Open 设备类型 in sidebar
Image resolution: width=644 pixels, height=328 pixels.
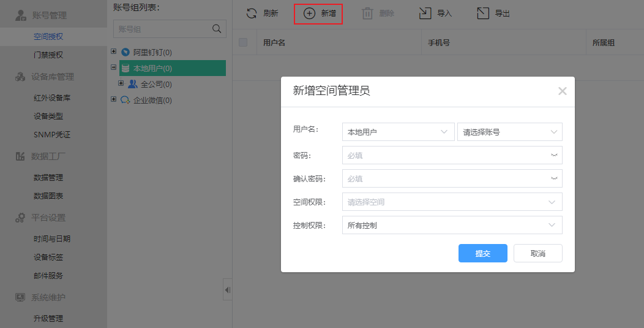pyautogui.click(x=48, y=116)
